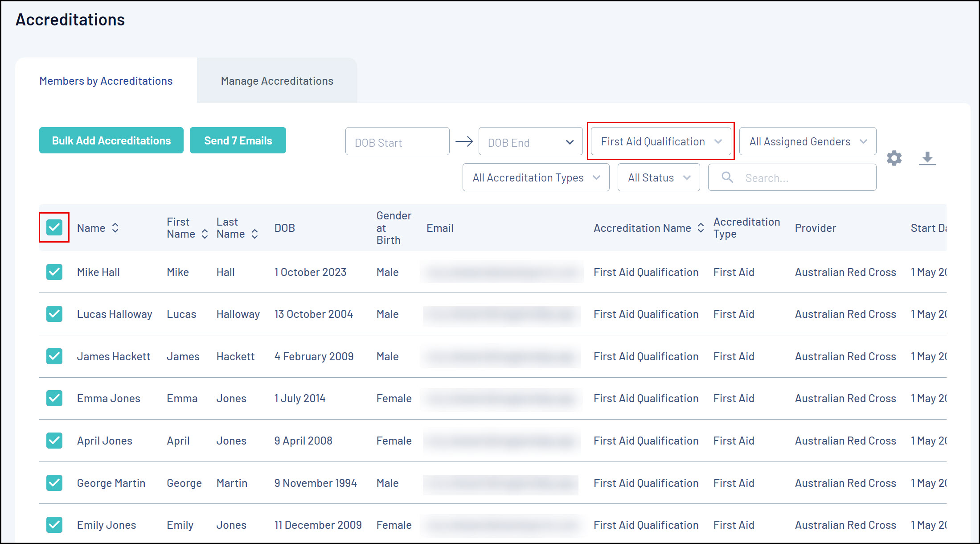The width and height of the screenshot is (980, 544).
Task: Select Members by Accreditations tab
Action: click(x=106, y=81)
